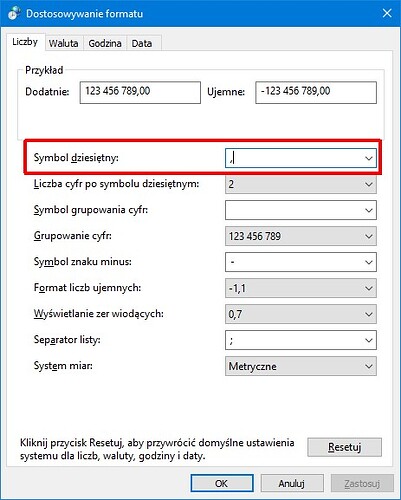This screenshot has width=401, height=500.
Task: Click the Symbol dziesiętny label
Action: coord(76,157)
